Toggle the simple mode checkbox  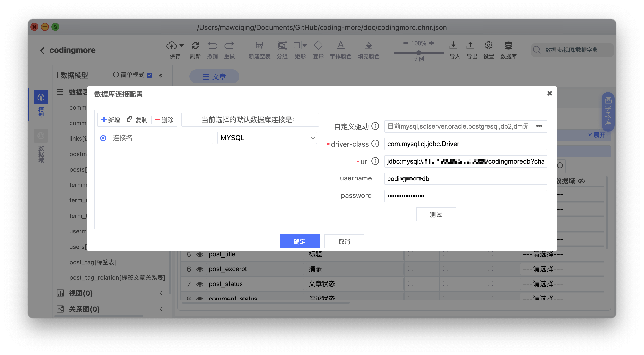pyautogui.click(x=149, y=75)
